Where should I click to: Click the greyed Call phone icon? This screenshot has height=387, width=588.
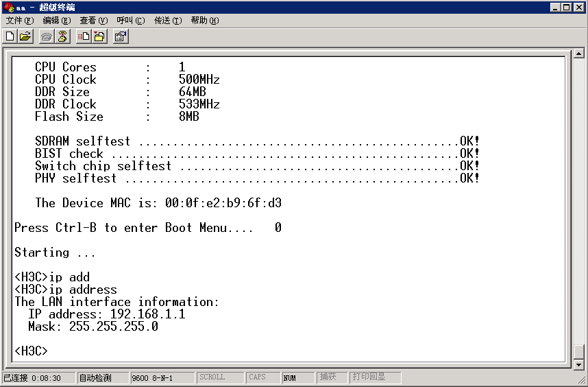coord(47,36)
